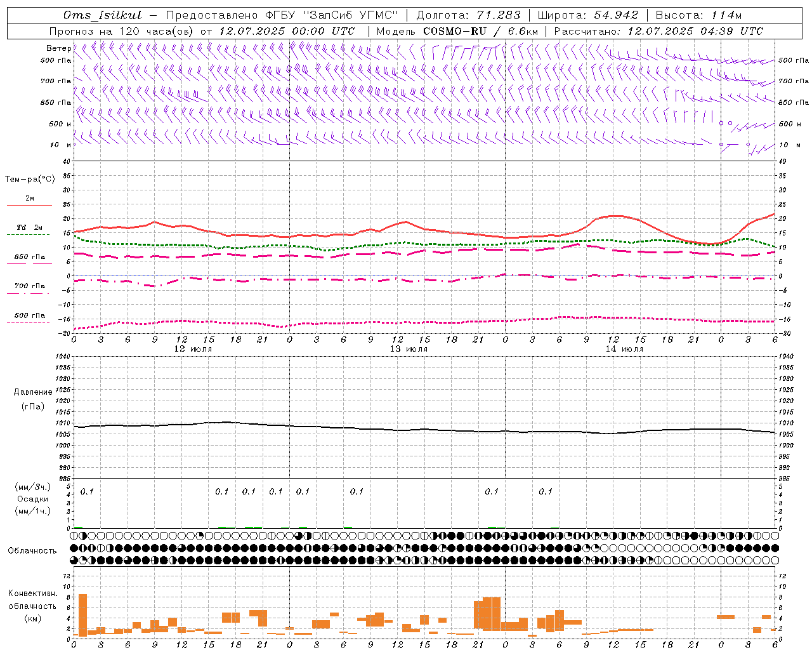Click the dashed line sample under Td 2м legend
This screenshot has width=812, height=650.
pyautogui.click(x=28, y=235)
